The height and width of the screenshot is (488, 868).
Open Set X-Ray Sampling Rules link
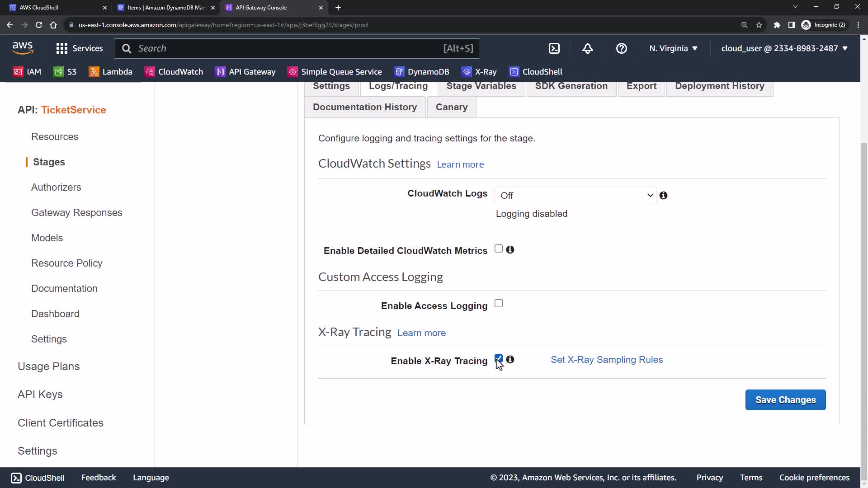click(x=606, y=360)
